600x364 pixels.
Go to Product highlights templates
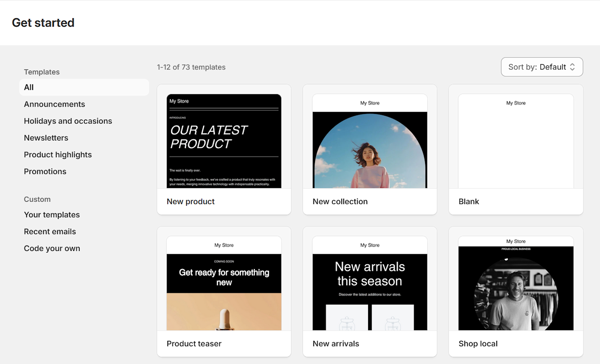[x=58, y=155]
